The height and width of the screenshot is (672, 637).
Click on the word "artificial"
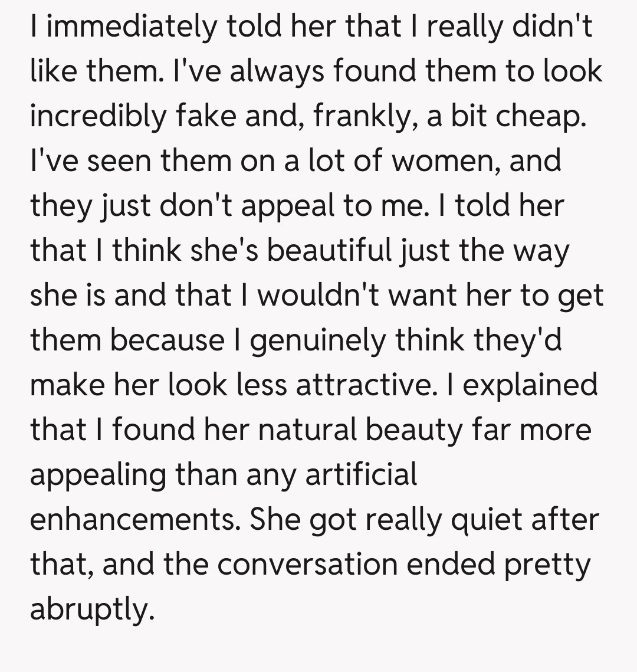(x=361, y=474)
